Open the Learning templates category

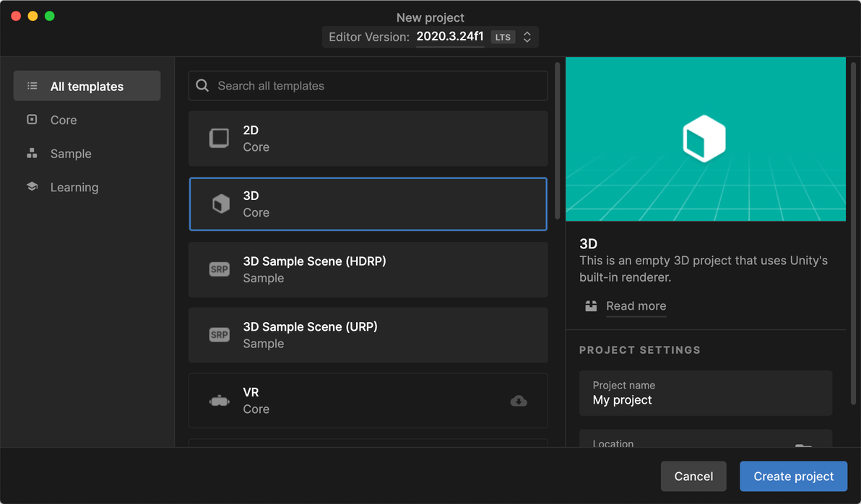coord(87,187)
